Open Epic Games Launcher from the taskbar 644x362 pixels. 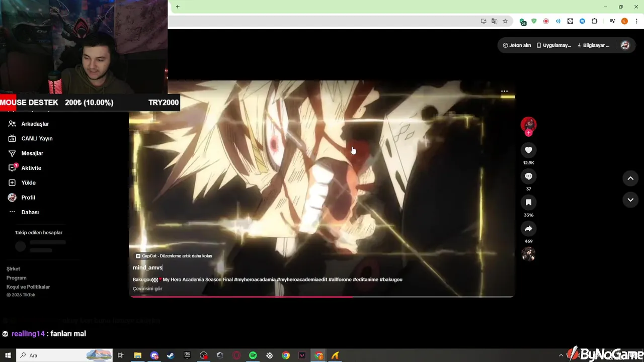(187, 355)
